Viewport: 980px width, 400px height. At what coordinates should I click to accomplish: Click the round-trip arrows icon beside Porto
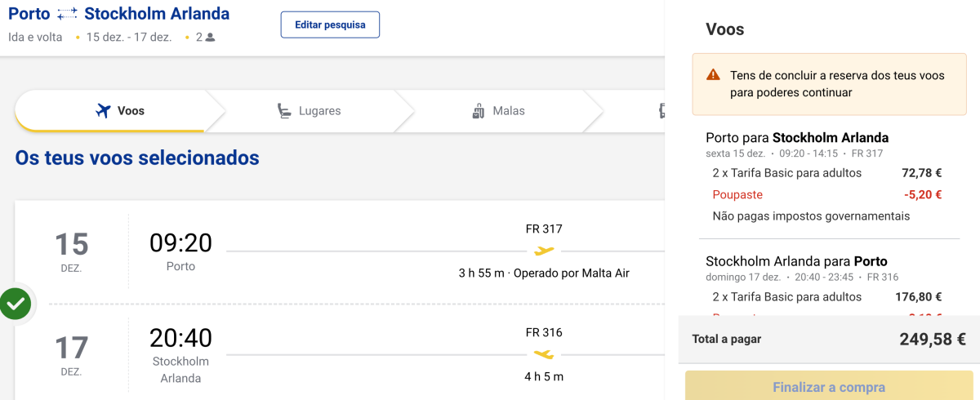[x=68, y=14]
